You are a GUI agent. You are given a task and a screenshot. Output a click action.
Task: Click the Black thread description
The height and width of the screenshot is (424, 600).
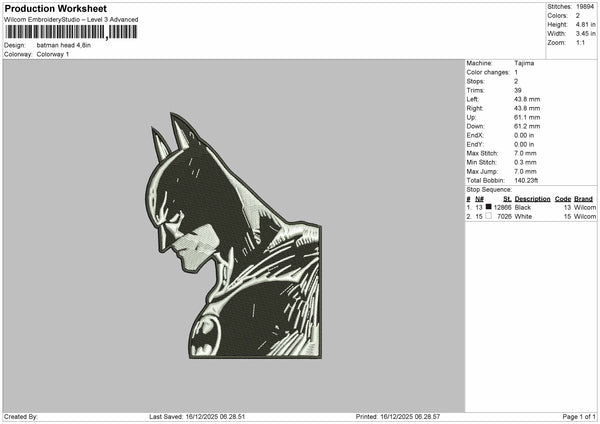coord(522,207)
